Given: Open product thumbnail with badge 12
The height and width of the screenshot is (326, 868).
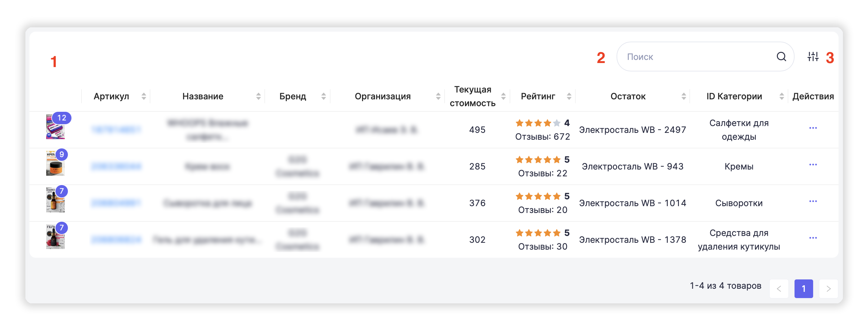Looking at the screenshot, I should [x=55, y=127].
